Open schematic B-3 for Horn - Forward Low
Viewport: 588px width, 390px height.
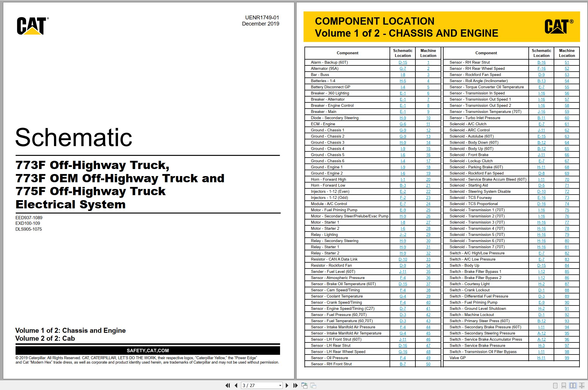402,185
